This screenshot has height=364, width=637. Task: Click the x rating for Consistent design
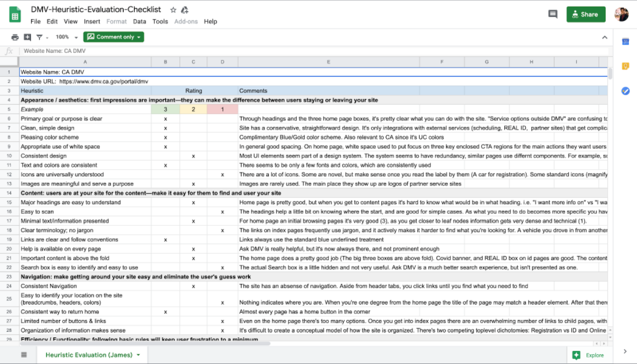coord(193,156)
